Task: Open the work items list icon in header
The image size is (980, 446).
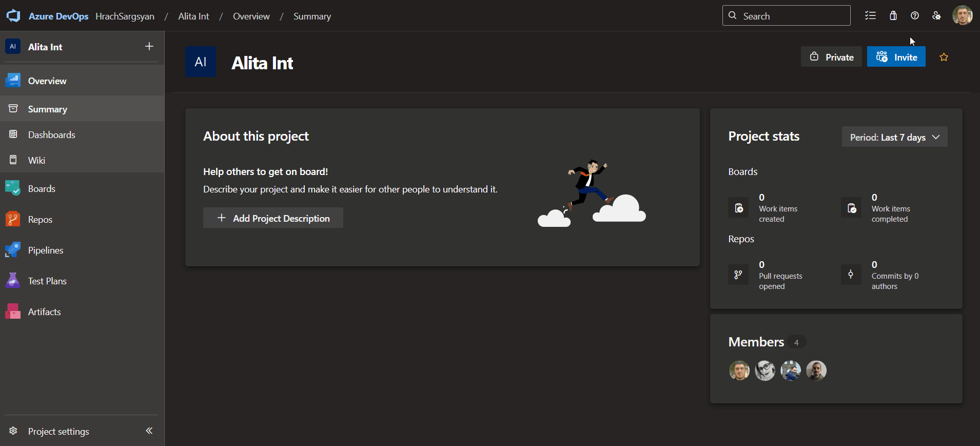Action: (x=870, y=15)
